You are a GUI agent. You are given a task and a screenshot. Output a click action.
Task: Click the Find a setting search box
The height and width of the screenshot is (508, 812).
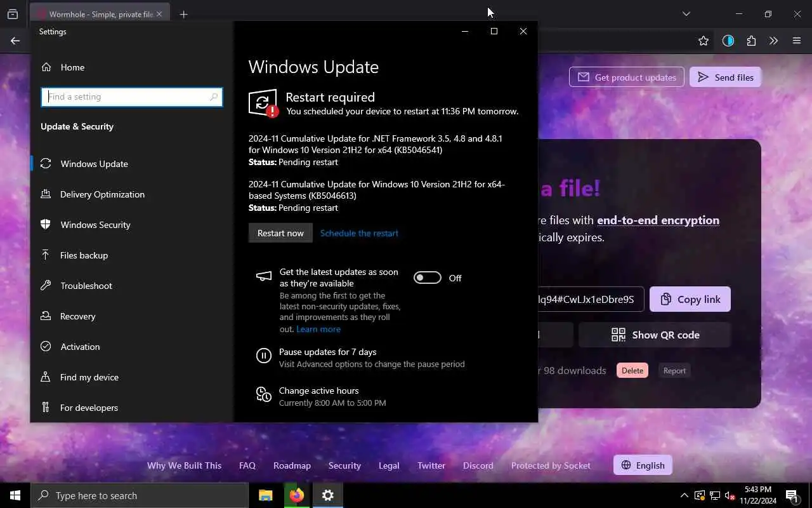[x=132, y=97]
